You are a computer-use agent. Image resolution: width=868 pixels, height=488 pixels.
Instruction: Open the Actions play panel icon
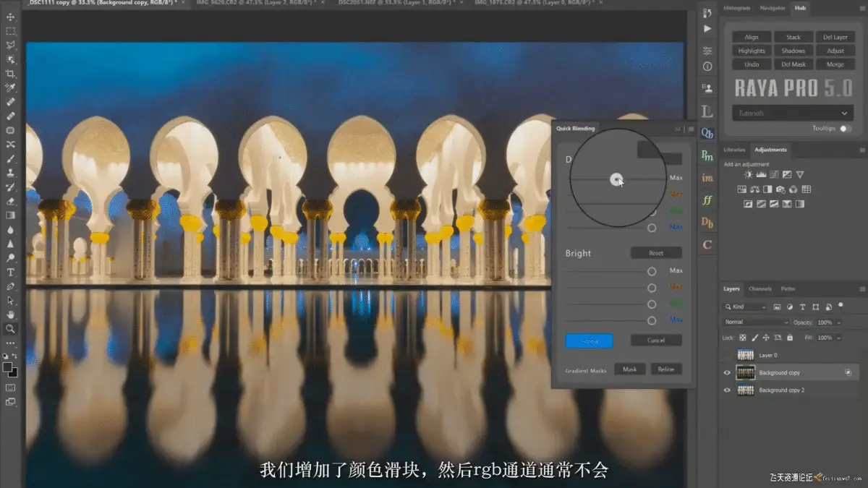(x=707, y=29)
